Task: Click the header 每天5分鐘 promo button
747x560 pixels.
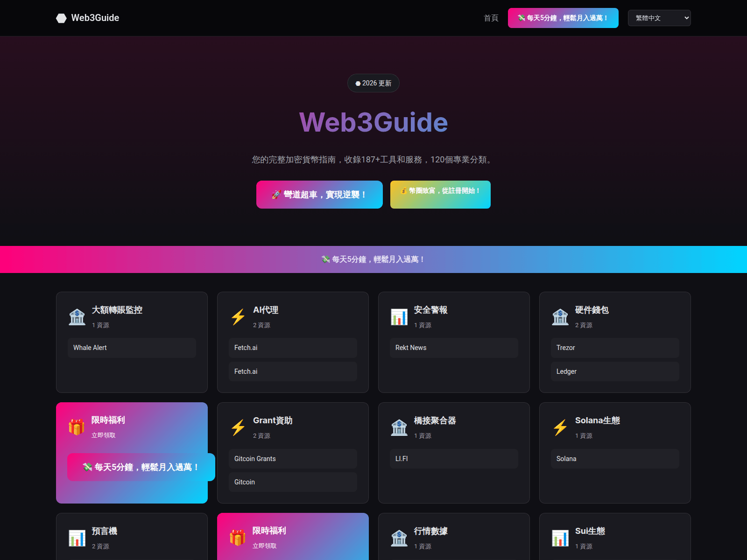Action: [563, 18]
